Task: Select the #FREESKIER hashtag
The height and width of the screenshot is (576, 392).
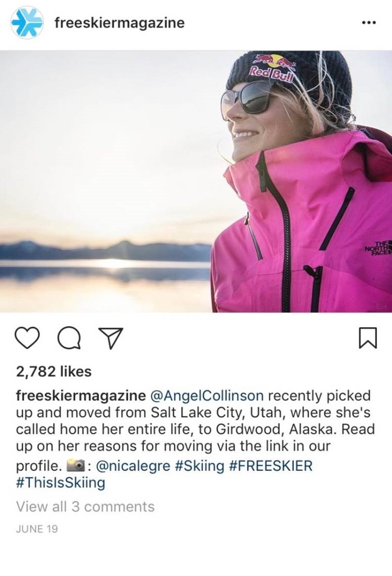Action: pyautogui.click(x=270, y=466)
